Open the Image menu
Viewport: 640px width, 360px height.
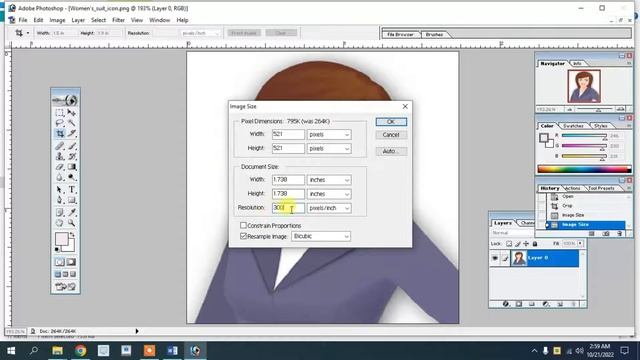pyautogui.click(x=57, y=20)
